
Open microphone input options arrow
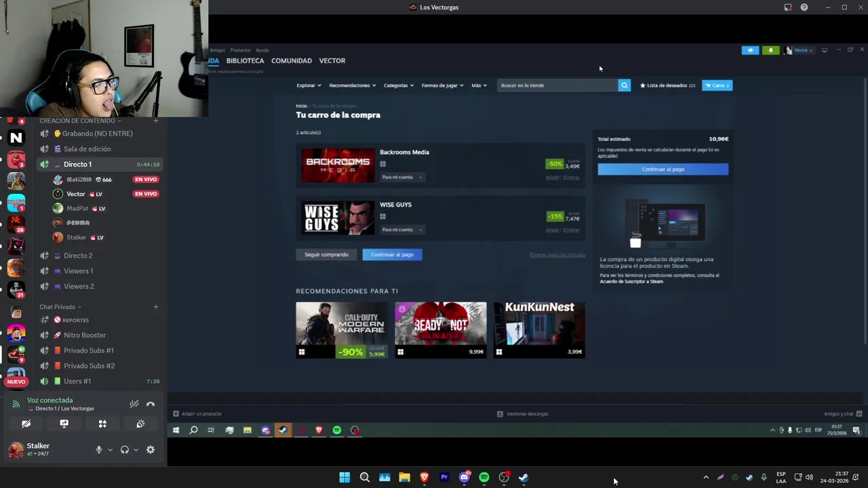pyautogui.click(x=110, y=449)
